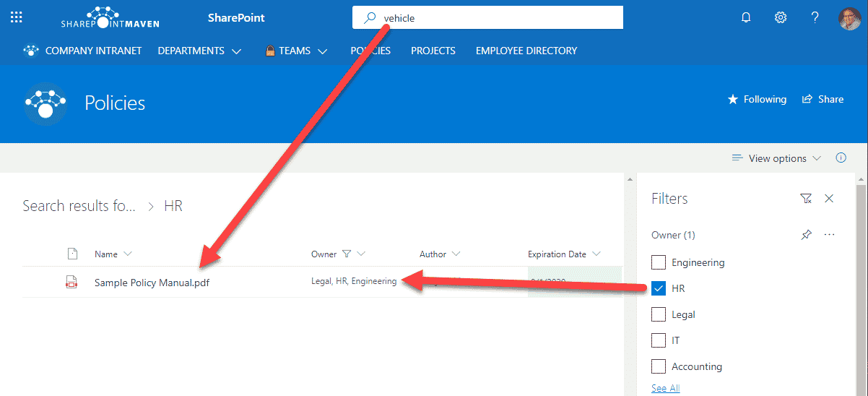Screen dimensions: 868x396
Task: Click the page vertical scrollbar
Action: [x=862, y=289]
